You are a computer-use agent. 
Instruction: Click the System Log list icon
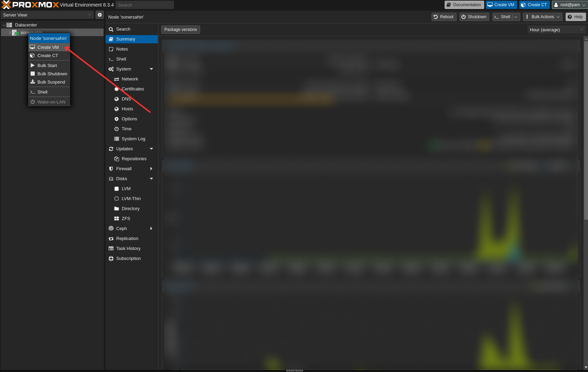[x=117, y=139]
